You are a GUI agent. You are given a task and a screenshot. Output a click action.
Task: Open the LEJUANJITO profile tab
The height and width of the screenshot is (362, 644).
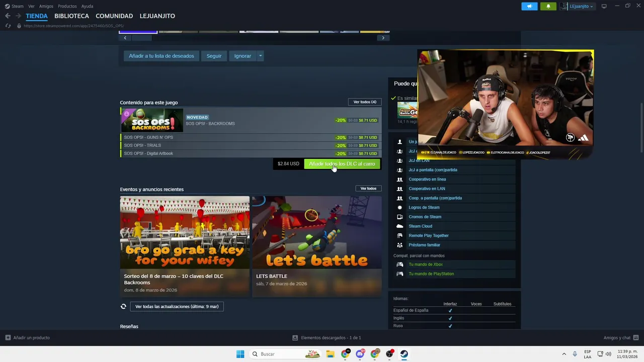click(157, 16)
